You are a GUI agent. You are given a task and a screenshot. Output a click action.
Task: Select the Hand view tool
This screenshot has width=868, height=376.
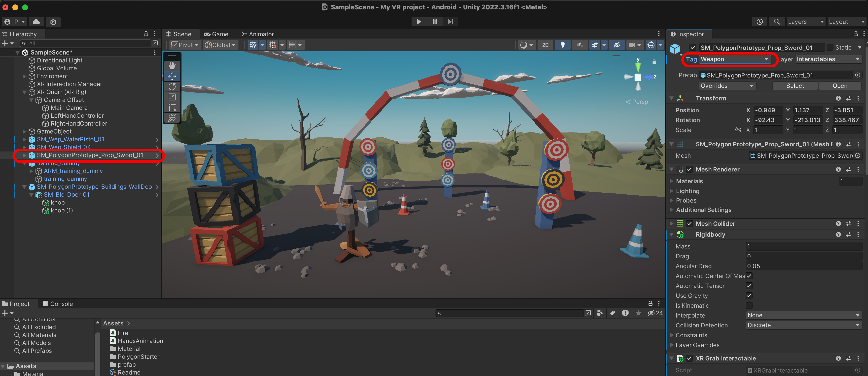click(x=172, y=65)
